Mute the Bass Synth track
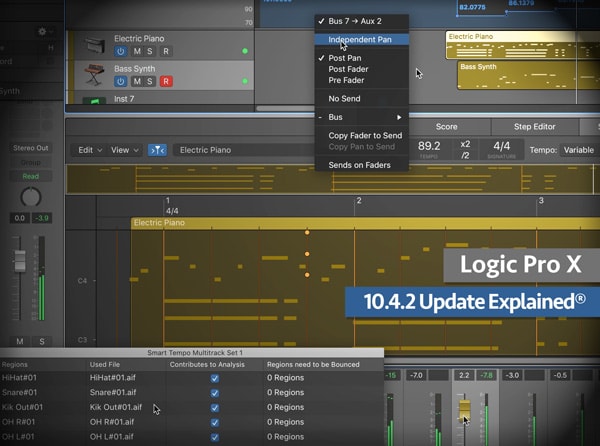 click(x=137, y=81)
